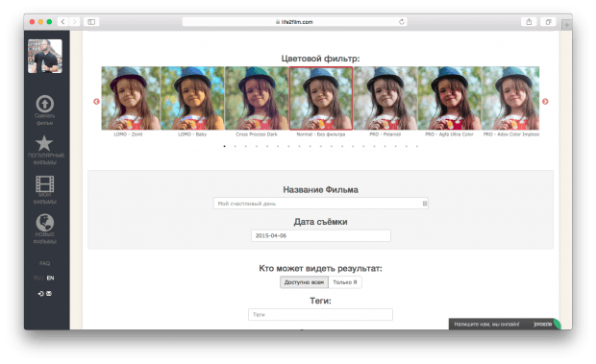This screenshot has height=364, width=596.
Task: Click the life2film.com address bar
Action: click(294, 22)
